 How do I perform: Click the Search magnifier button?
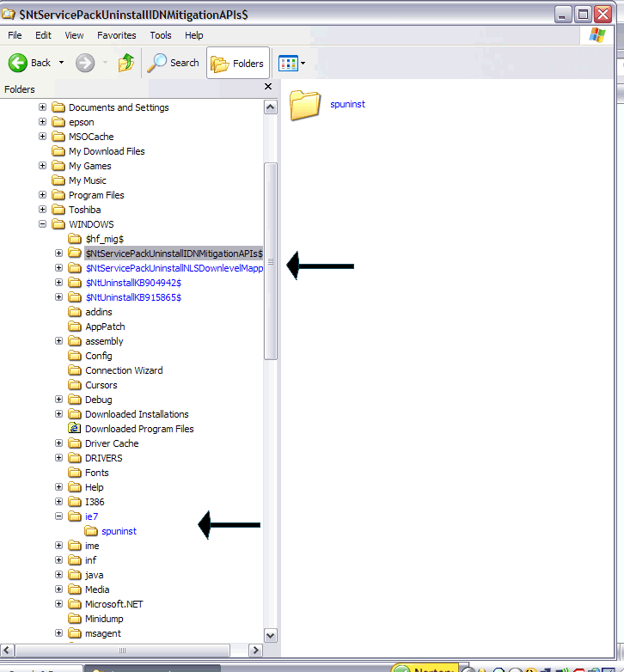point(173,63)
